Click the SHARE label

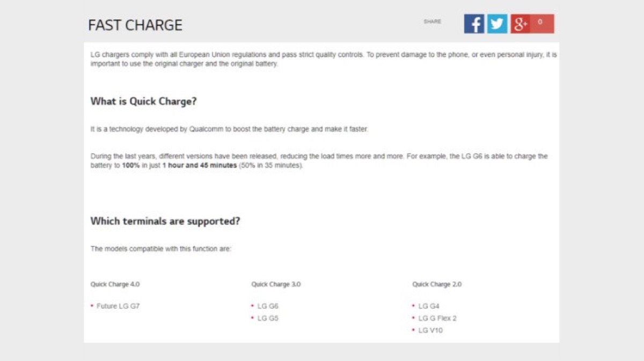432,22
